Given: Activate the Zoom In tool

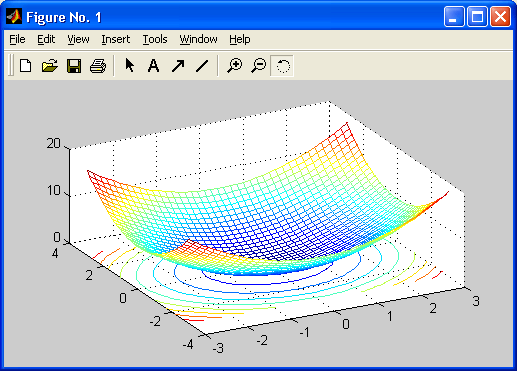Looking at the screenshot, I should (x=235, y=65).
